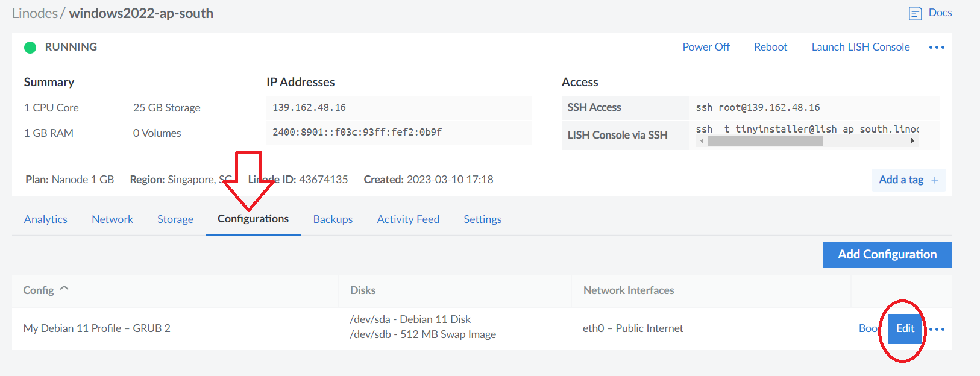Open the three-dot menu for Debian config row
The image size is (980, 376).
(937, 329)
